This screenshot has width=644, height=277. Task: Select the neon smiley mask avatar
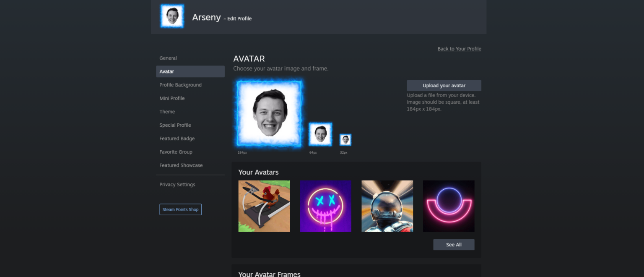[x=325, y=206]
